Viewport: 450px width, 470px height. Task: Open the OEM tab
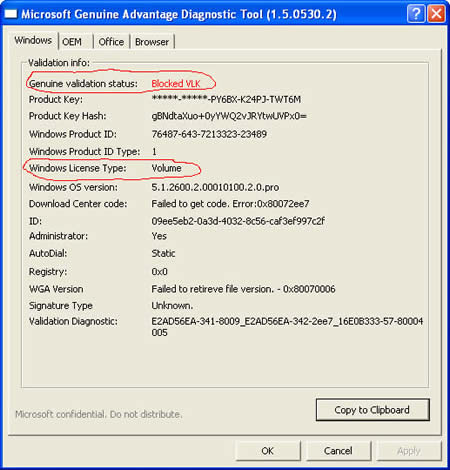point(72,42)
